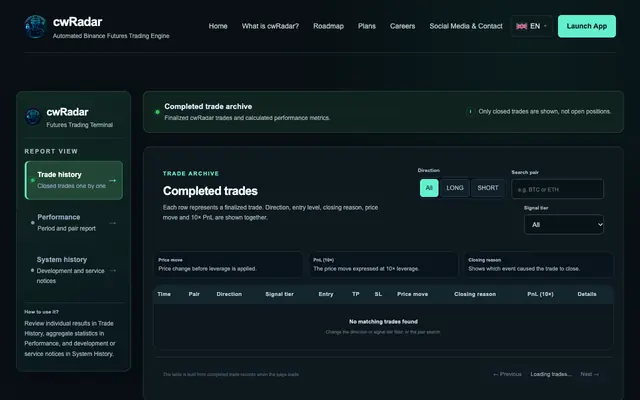
Task: Open Performance report view
Action: (73, 223)
